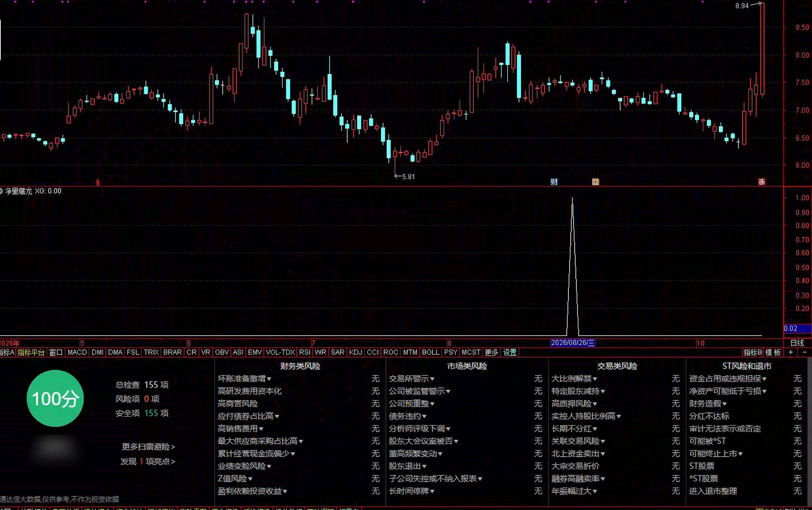812x510 pixels.
Task: Click the 窗口 button in indicator bar
Action: (56, 352)
